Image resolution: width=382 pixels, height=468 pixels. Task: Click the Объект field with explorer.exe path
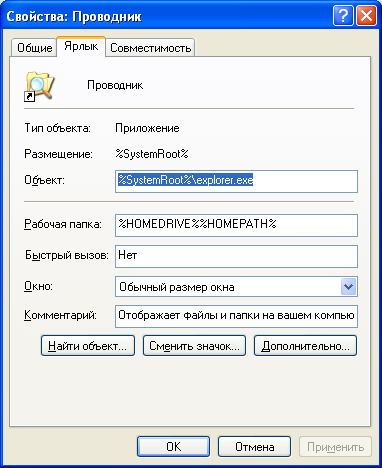[236, 181]
